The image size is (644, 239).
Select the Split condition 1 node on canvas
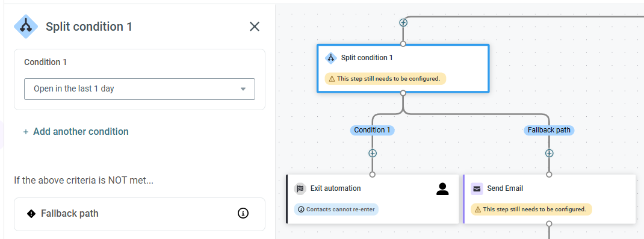tap(403, 68)
